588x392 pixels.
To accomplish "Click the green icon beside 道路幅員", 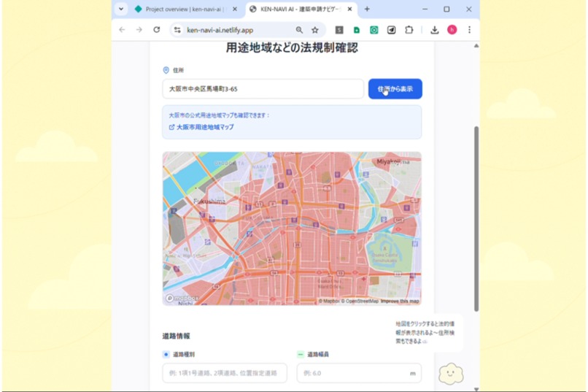I will (x=301, y=354).
